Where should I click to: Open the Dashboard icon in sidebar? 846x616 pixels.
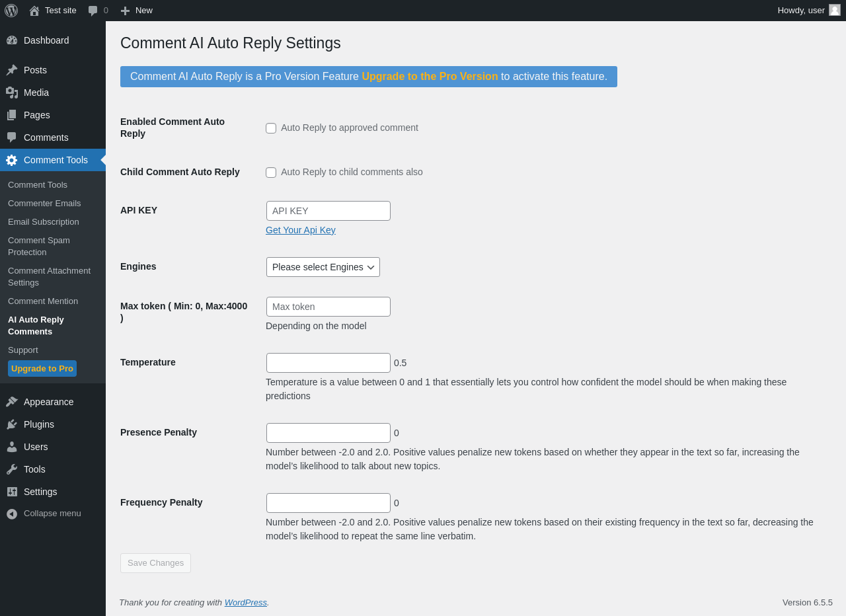tap(12, 40)
